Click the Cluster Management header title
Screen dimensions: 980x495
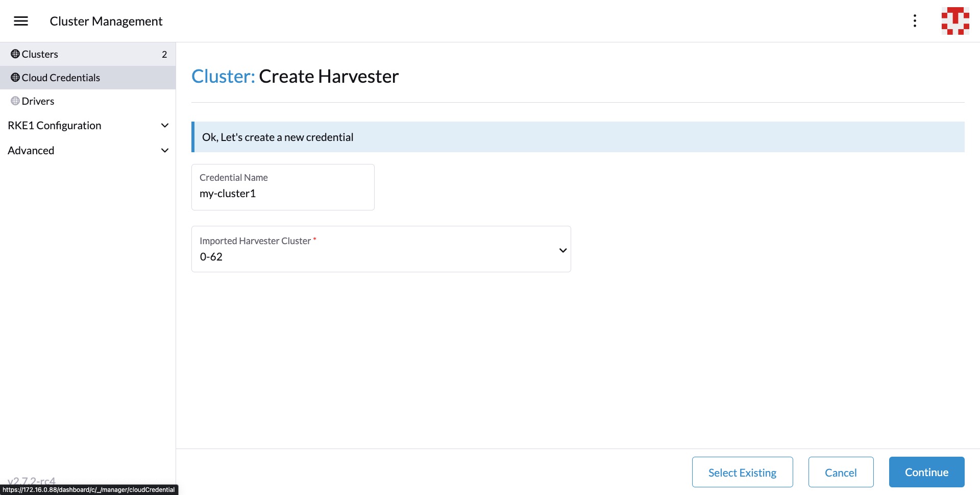[106, 21]
